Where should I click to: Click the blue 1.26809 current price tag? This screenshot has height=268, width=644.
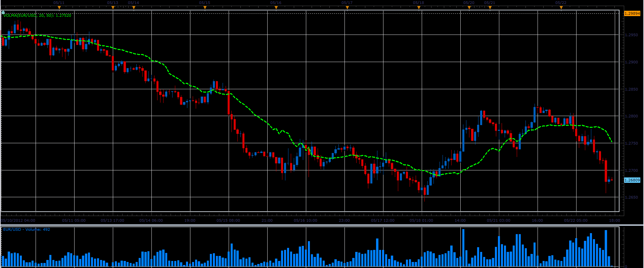click(632, 180)
